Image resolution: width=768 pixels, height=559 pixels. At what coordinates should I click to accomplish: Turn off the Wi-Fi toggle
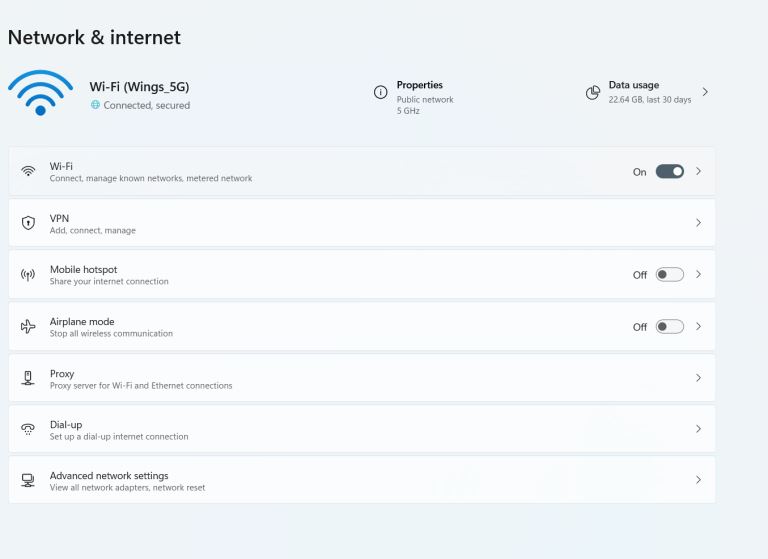[670, 171]
